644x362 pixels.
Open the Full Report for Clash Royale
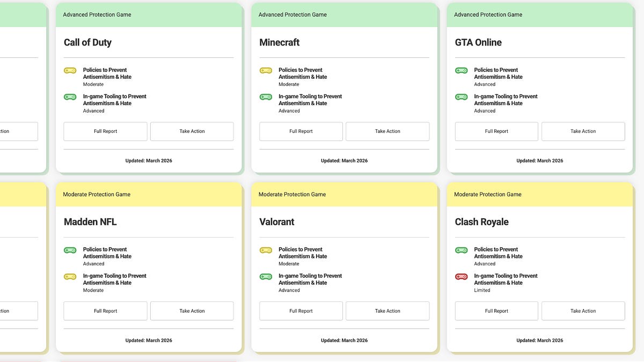point(496,311)
